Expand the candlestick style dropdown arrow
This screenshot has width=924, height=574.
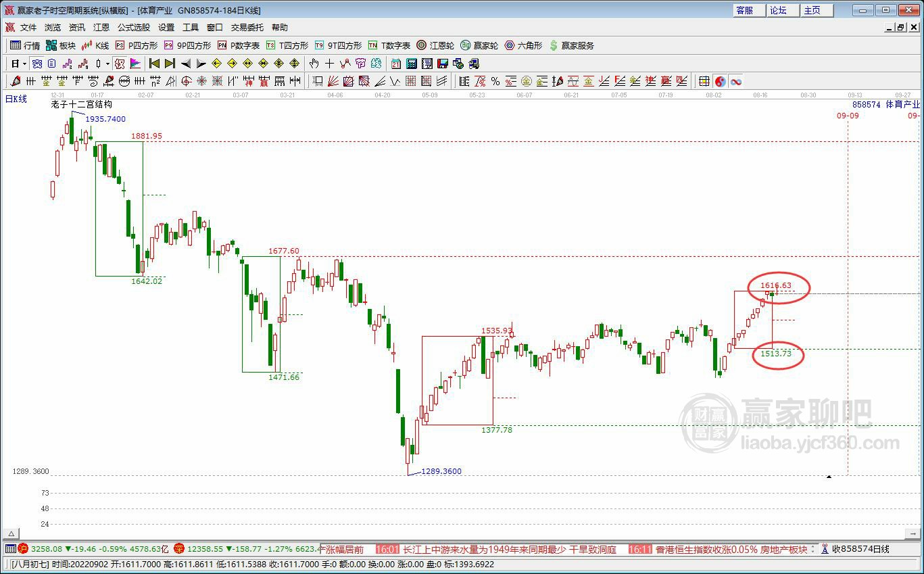pyautogui.click(x=107, y=64)
